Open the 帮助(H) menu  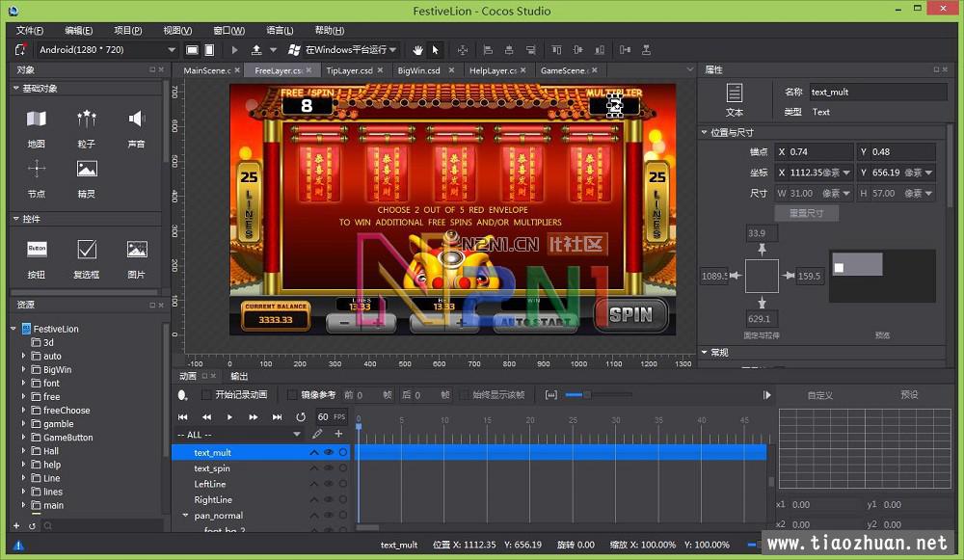coord(330,30)
